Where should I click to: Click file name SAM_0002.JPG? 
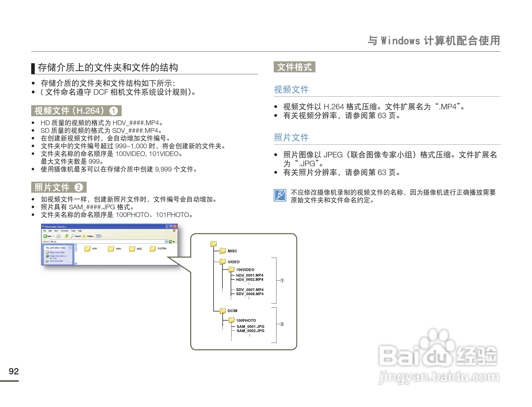click(x=251, y=331)
